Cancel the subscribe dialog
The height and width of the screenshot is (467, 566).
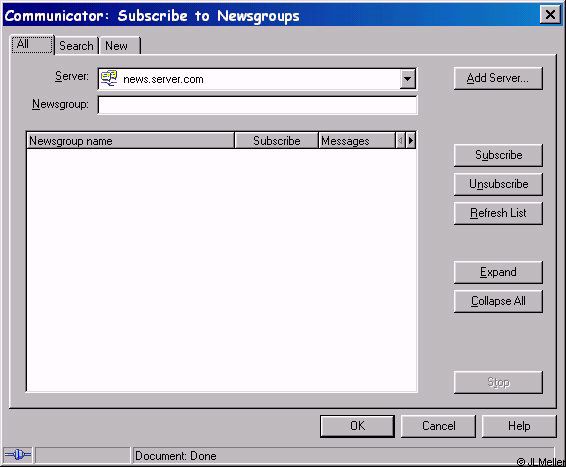pos(438,426)
